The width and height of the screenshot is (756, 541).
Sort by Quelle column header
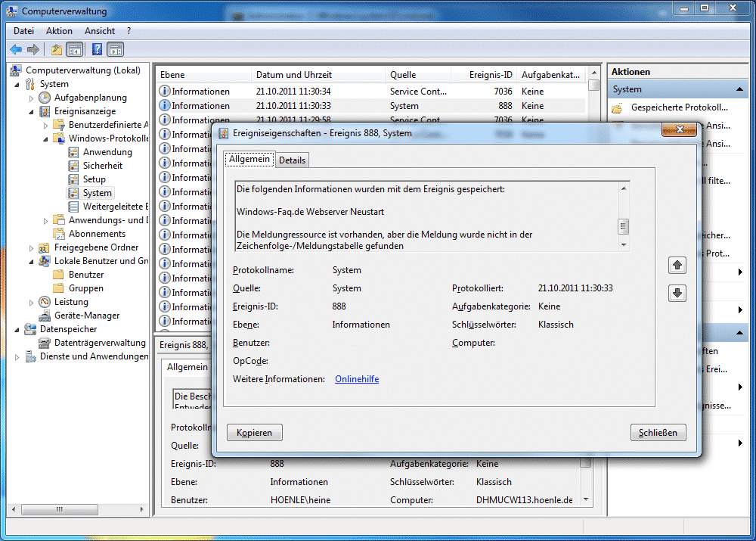pyautogui.click(x=418, y=75)
